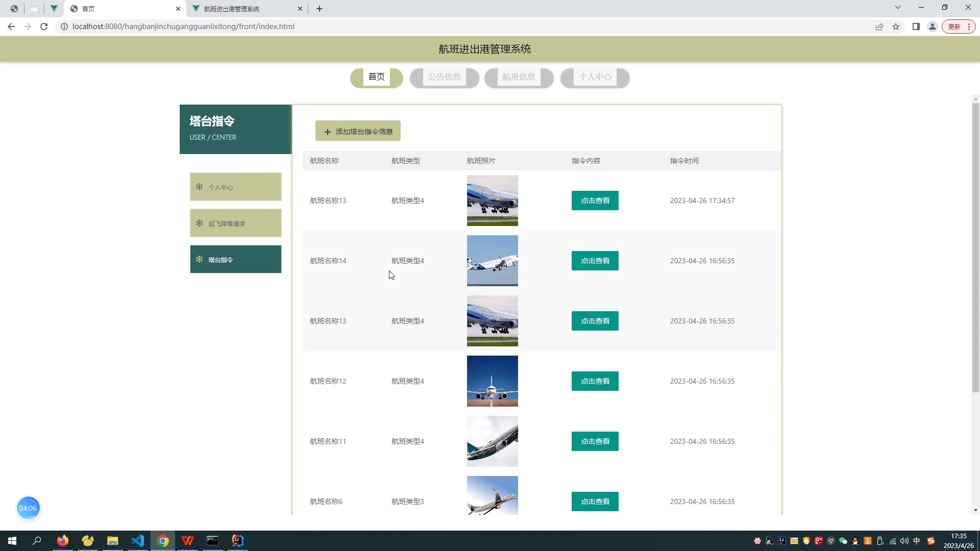Expand the browser tab search dropdown
The image size is (980, 551).
(897, 8)
